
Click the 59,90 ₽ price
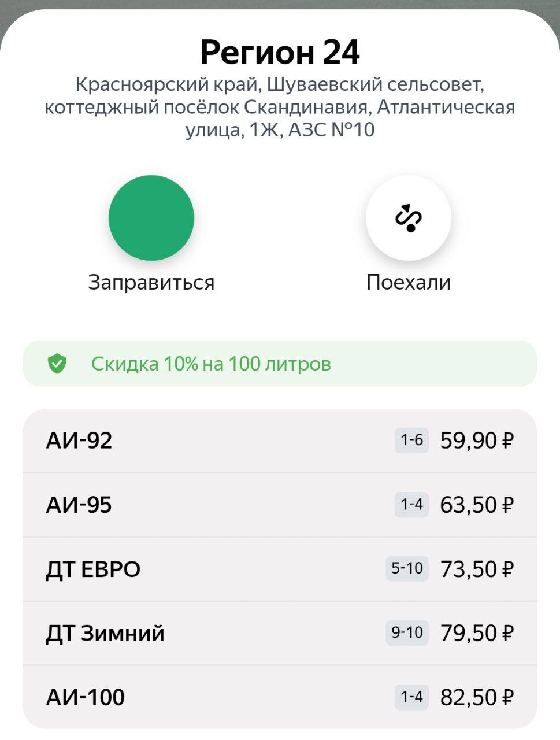point(477,441)
